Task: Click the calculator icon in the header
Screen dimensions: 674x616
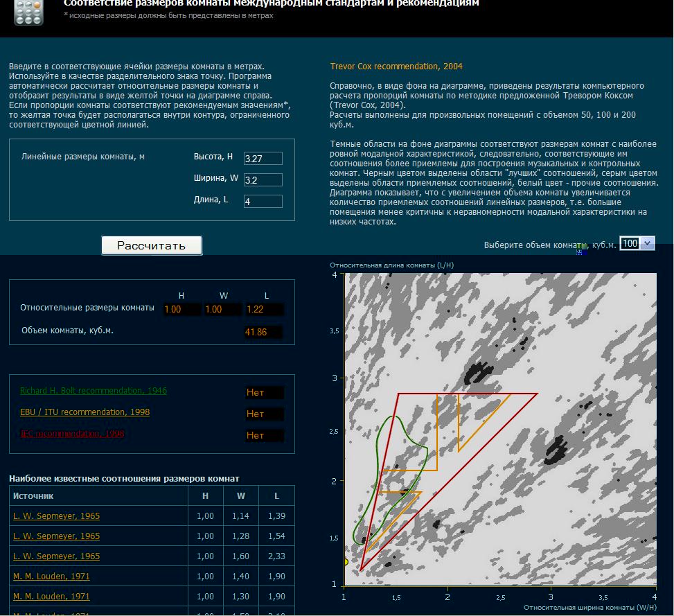Action: point(28,12)
